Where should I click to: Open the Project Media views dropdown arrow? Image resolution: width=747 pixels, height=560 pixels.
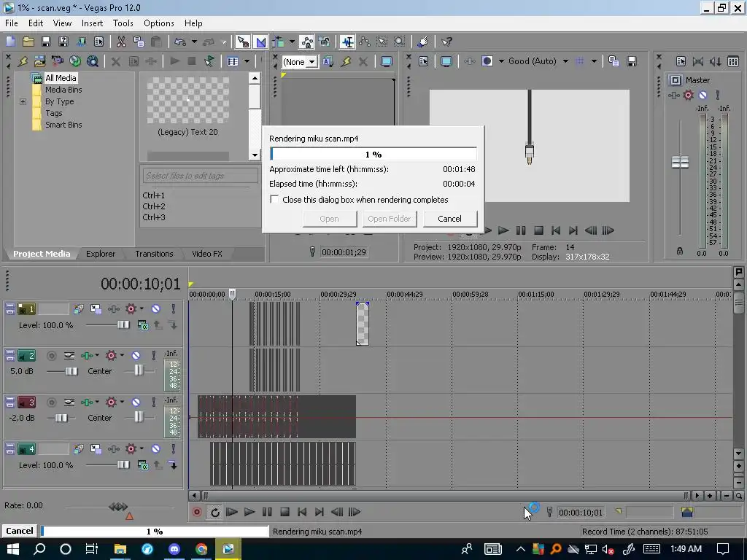pyautogui.click(x=247, y=61)
